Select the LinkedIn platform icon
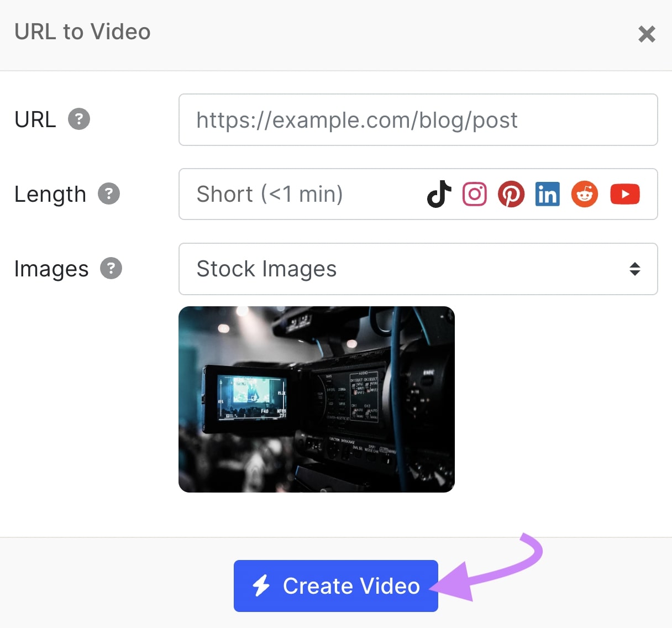The height and width of the screenshot is (628, 672). pos(547,194)
